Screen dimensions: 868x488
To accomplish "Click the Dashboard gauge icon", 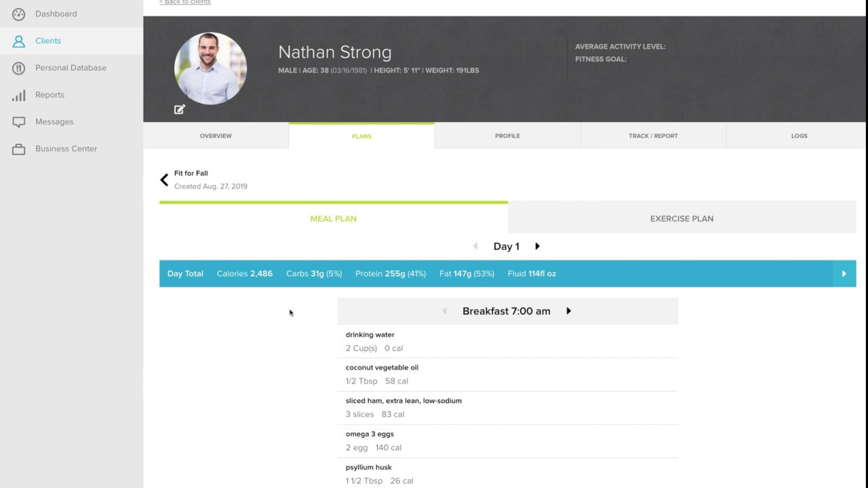I will point(19,14).
